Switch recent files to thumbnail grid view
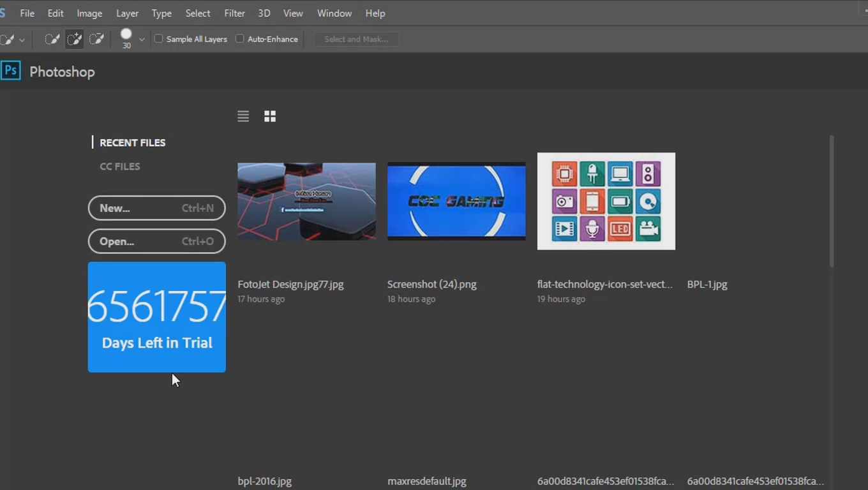 click(x=270, y=116)
